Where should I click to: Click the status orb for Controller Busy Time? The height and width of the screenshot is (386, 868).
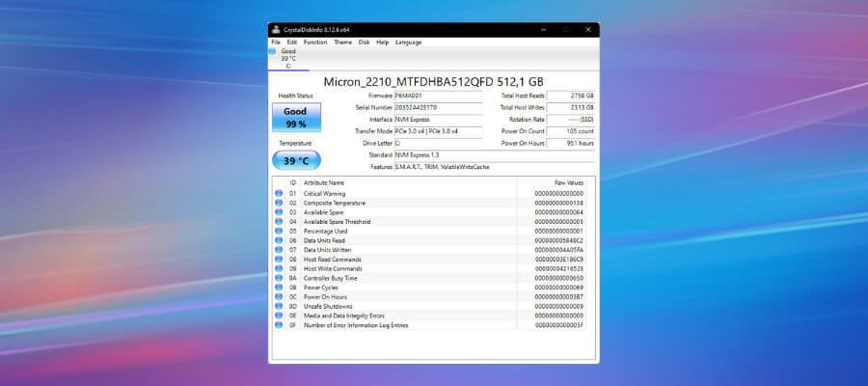coord(279,278)
